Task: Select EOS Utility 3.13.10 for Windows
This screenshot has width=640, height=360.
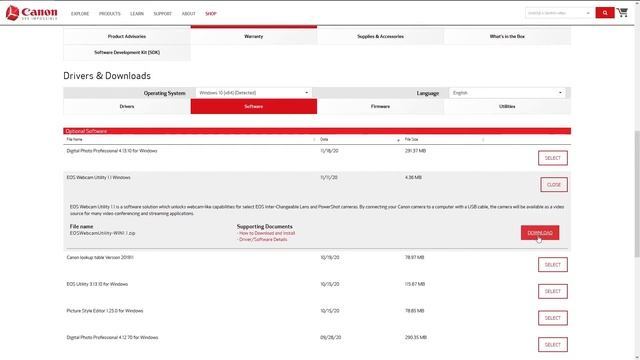Action: [x=553, y=291]
